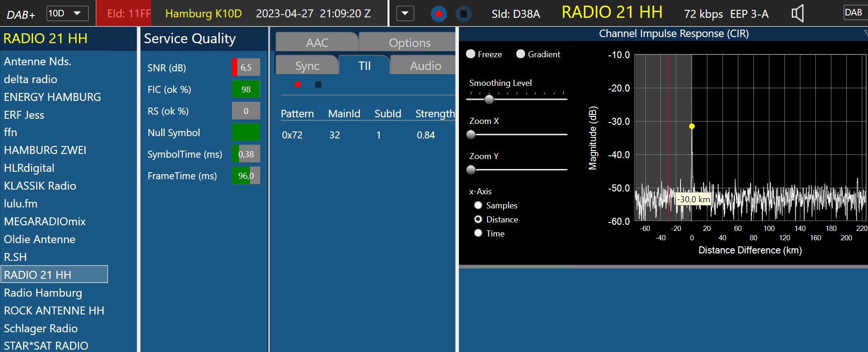Click the red record button in top bar

pyautogui.click(x=438, y=14)
